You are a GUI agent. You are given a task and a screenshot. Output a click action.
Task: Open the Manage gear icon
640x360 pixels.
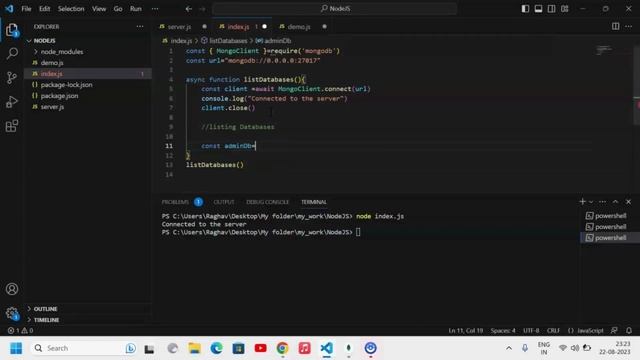click(12, 313)
